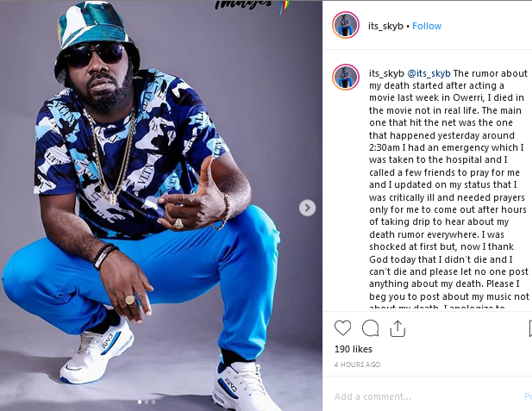
Task: Click its_skyb username at start of caption
Action: [x=386, y=73]
